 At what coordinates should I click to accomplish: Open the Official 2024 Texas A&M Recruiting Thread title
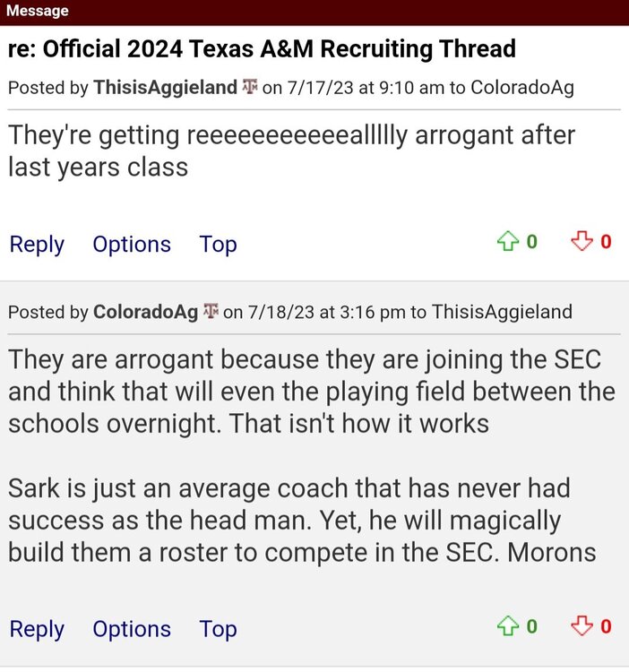[262, 48]
